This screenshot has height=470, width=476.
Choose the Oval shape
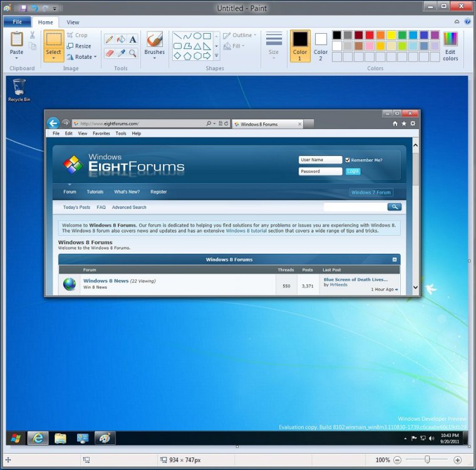pyautogui.click(x=197, y=36)
